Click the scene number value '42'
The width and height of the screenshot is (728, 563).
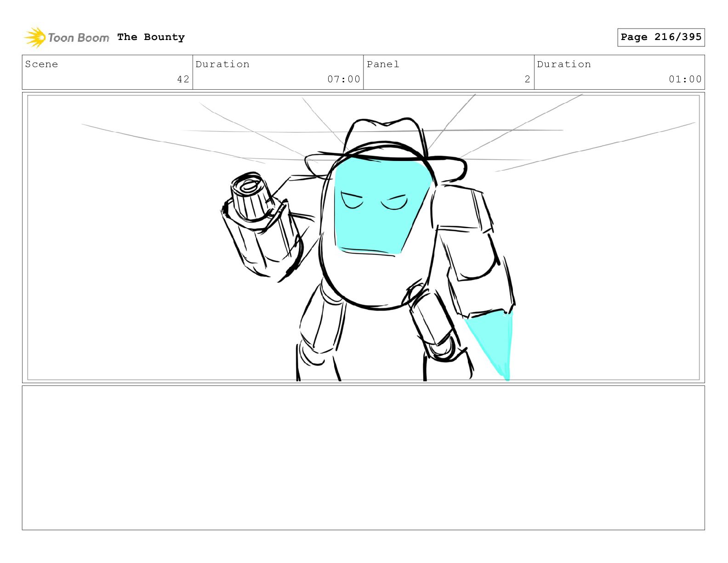[x=183, y=79]
